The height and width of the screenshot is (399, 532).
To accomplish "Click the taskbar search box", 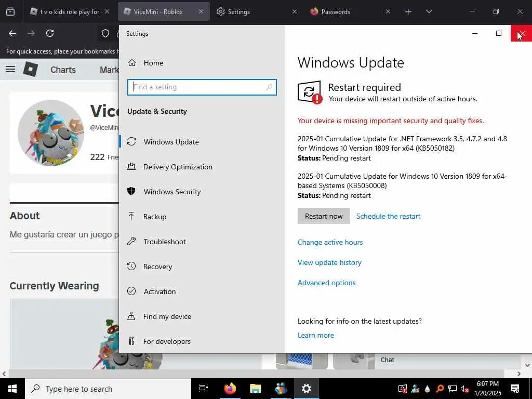I will 108,389.
